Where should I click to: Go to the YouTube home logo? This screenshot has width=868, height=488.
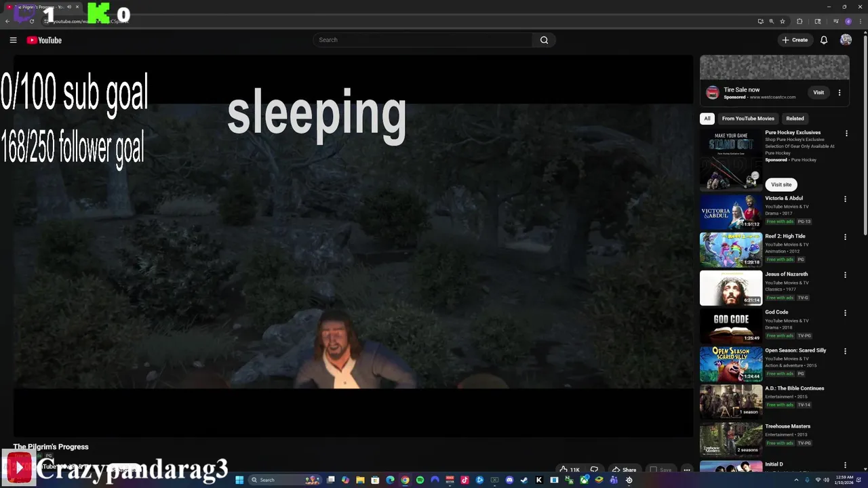point(44,40)
